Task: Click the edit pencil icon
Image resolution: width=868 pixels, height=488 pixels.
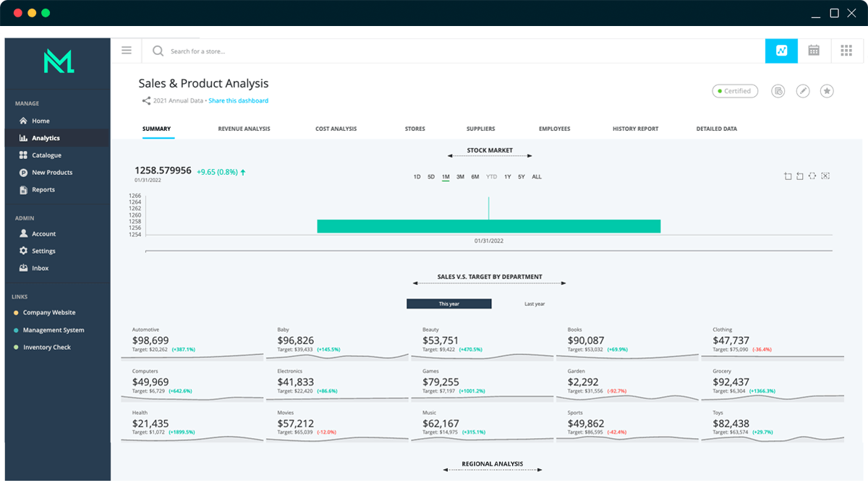Action: 803,91
